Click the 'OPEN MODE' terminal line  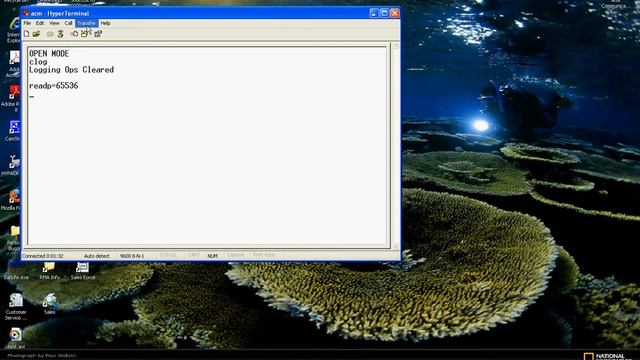point(49,53)
